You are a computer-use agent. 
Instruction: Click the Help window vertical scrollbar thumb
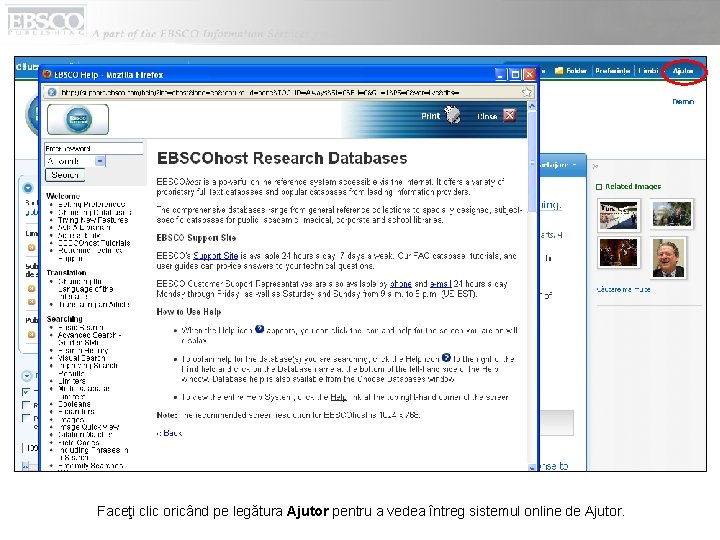(x=532, y=161)
